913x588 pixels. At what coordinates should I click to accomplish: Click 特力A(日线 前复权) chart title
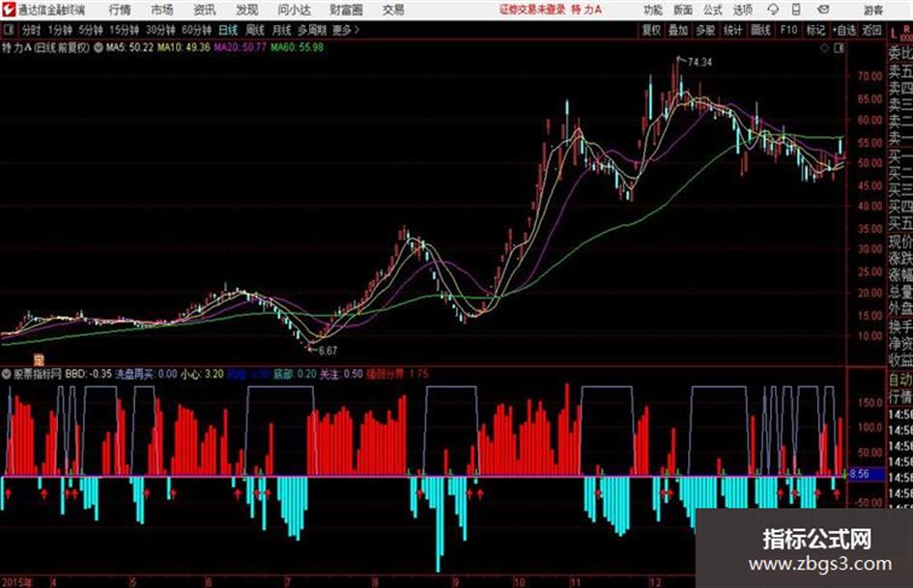point(46,47)
